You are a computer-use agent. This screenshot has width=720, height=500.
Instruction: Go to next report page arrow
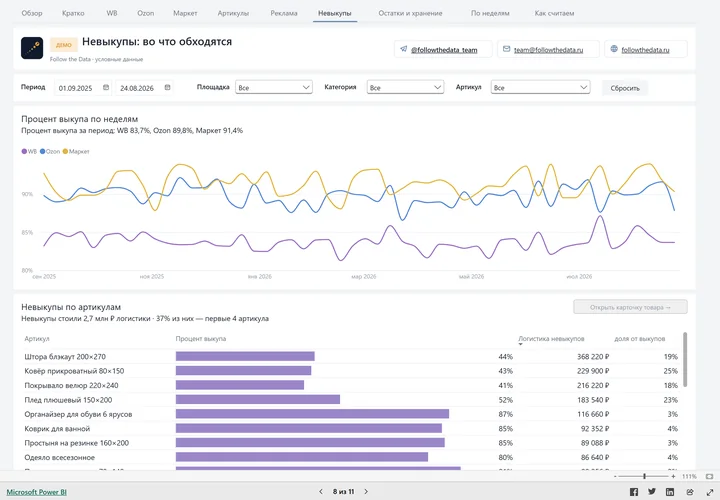pyautogui.click(x=366, y=491)
